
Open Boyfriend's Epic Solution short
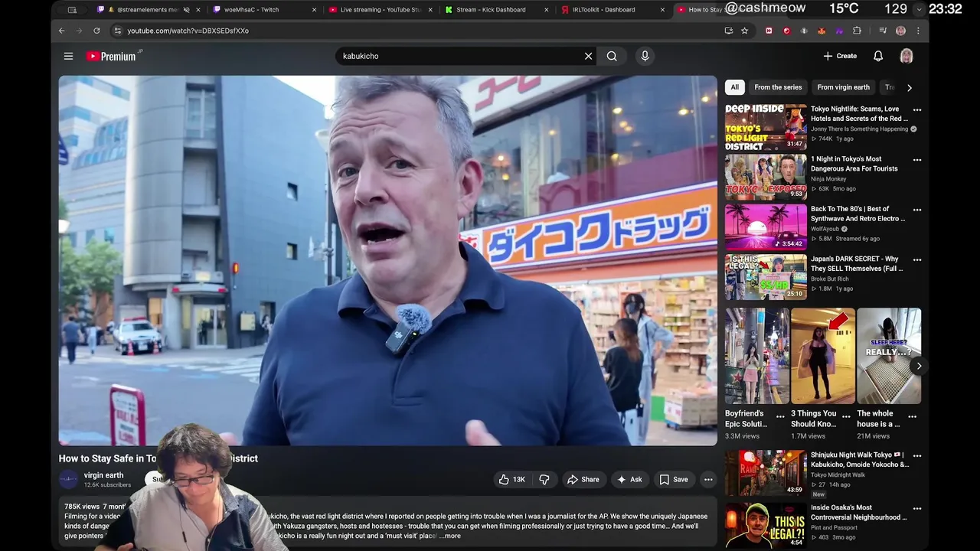tap(757, 356)
